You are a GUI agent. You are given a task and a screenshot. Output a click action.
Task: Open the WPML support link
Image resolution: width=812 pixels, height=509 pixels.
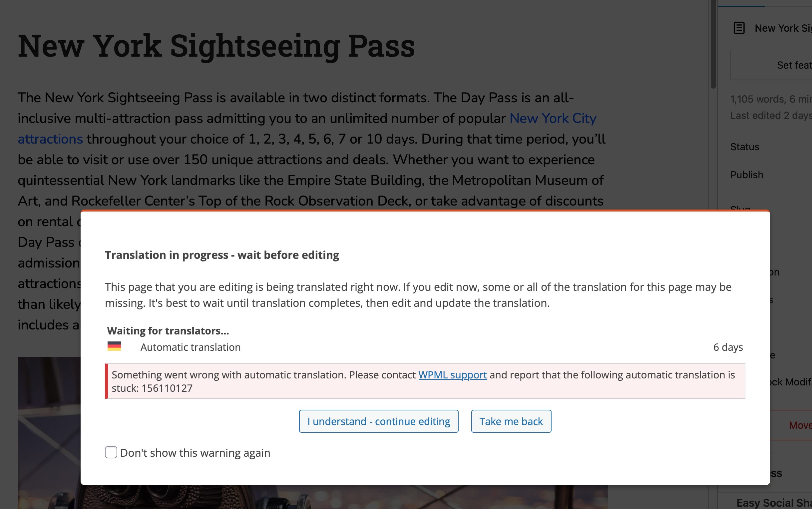pos(452,375)
